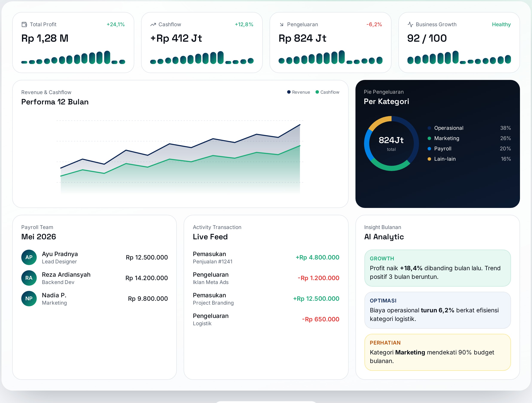Click the 824Jt total in the donut chart

click(x=391, y=140)
